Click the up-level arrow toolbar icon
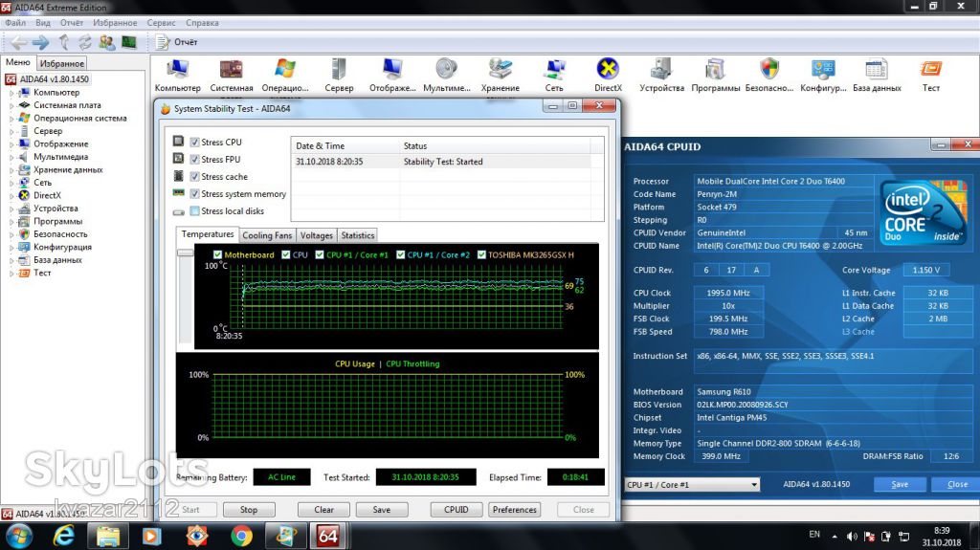 click(64, 42)
